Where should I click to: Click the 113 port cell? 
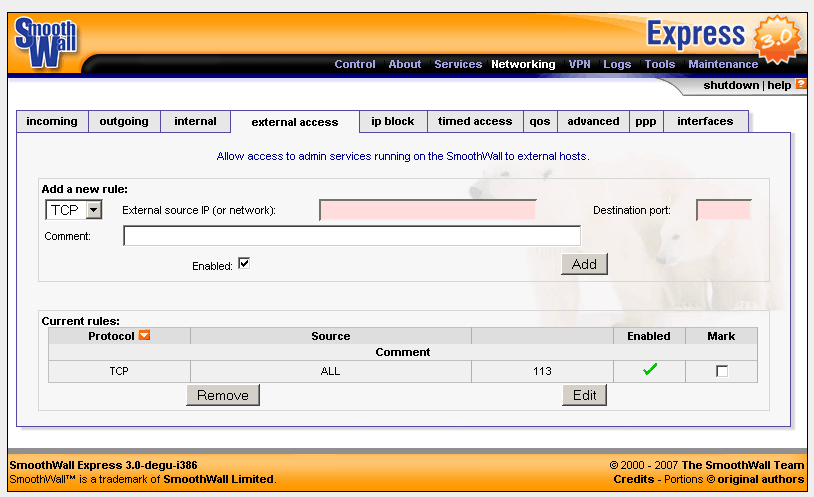[x=542, y=371]
